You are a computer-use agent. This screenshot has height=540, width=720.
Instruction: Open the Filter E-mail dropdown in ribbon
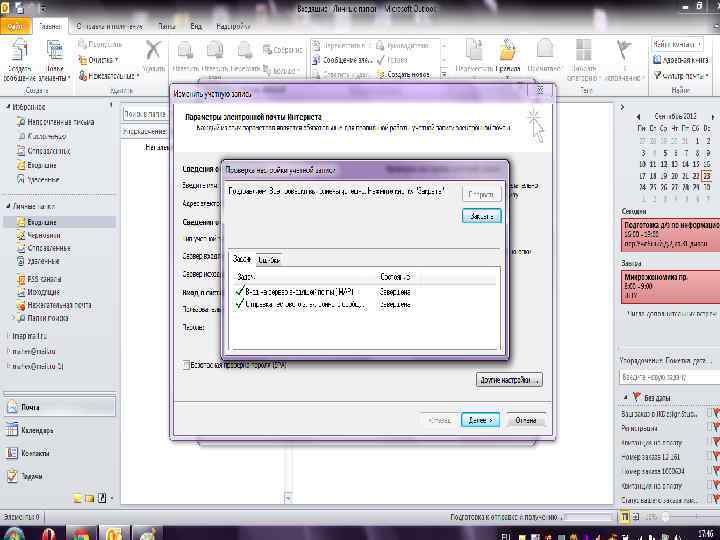(681, 75)
